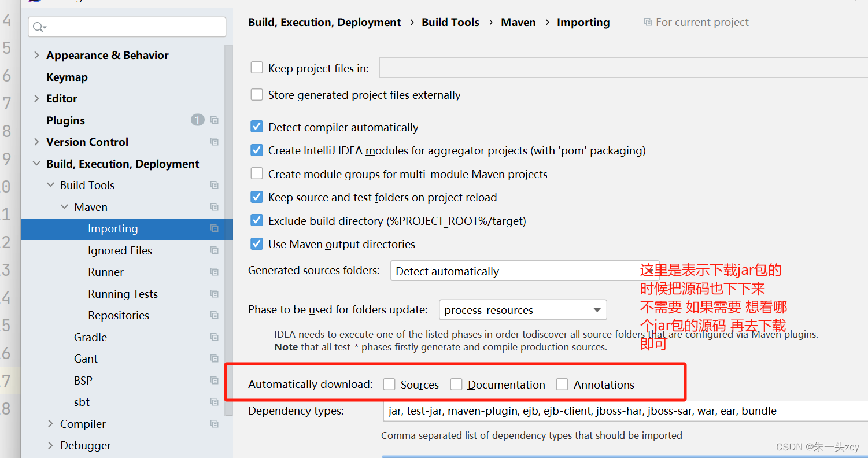Enable automatic download of Annotations
The height and width of the screenshot is (458, 868).
pos(562,384)
